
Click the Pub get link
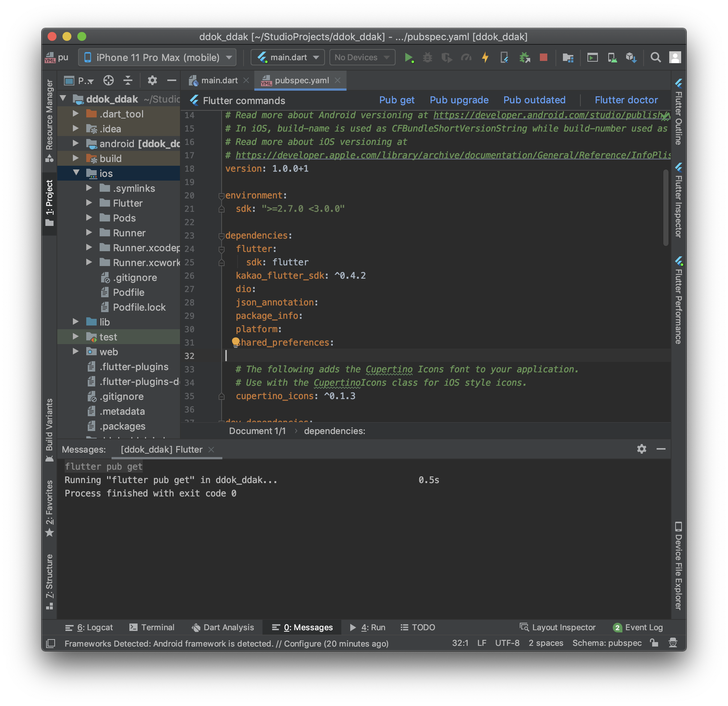tap(396, 100)
